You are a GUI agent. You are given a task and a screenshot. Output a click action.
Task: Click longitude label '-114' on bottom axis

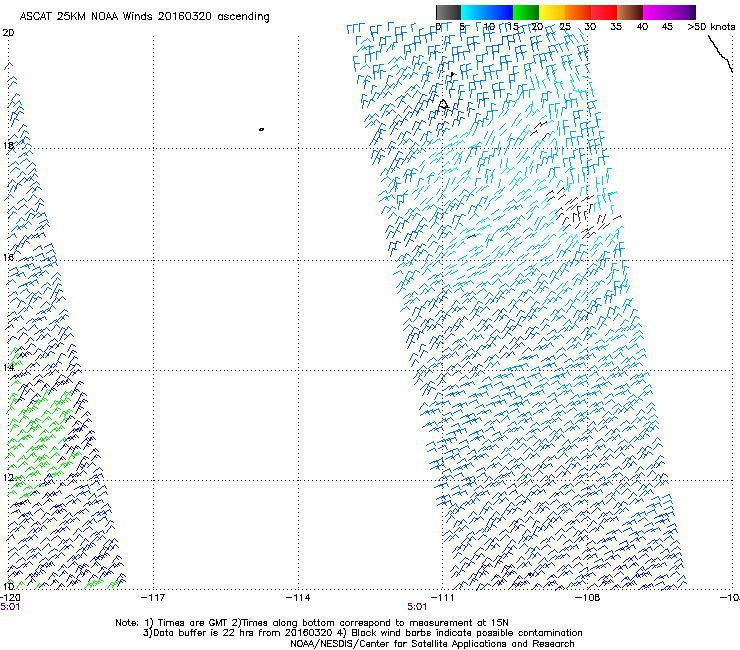pos(298,598)
